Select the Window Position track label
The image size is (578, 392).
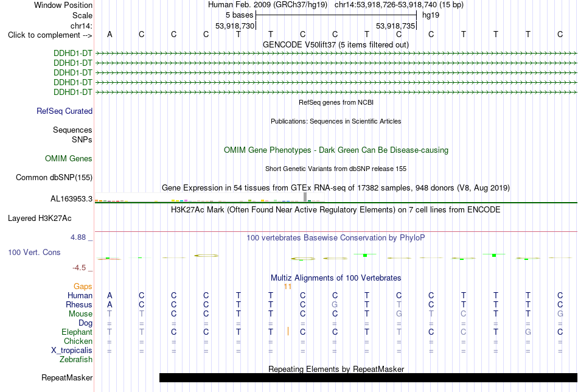(63, 5)
